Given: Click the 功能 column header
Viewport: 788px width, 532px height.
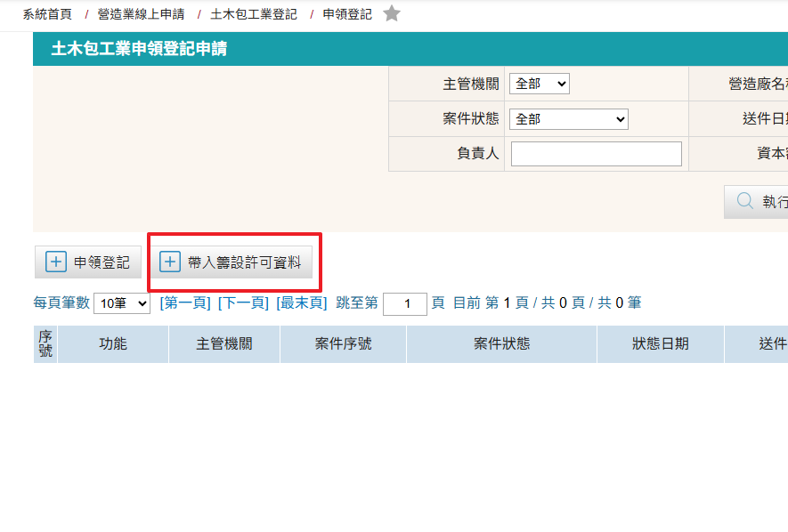Looking at the screenshot, I should click(x=113, y=344).
